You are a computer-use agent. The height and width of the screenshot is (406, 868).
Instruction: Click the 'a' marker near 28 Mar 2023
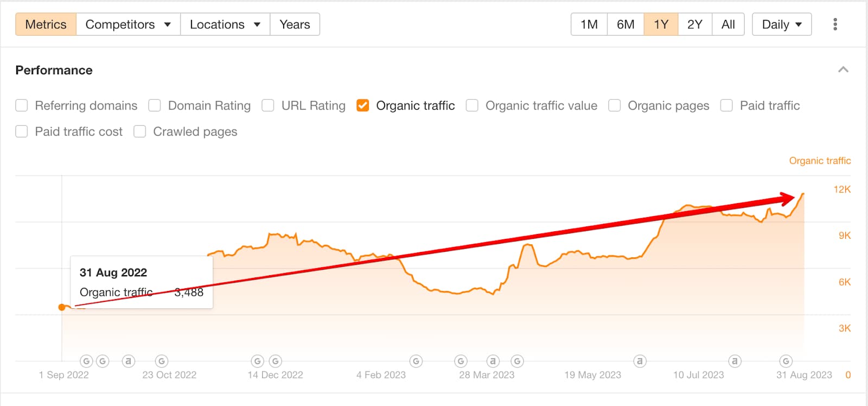click(x=493, y=361)
